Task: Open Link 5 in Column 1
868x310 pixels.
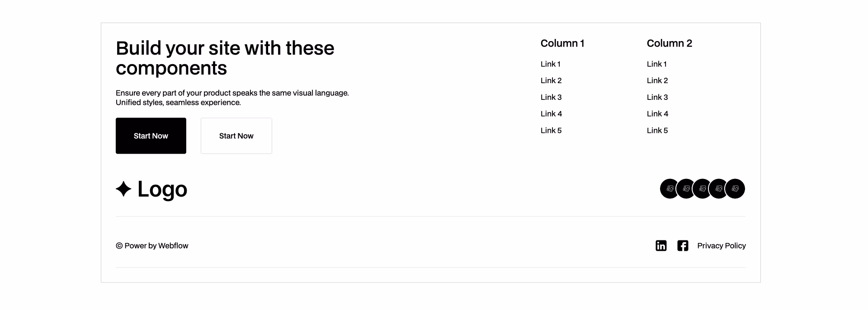Action: click(x=551, y=130)
